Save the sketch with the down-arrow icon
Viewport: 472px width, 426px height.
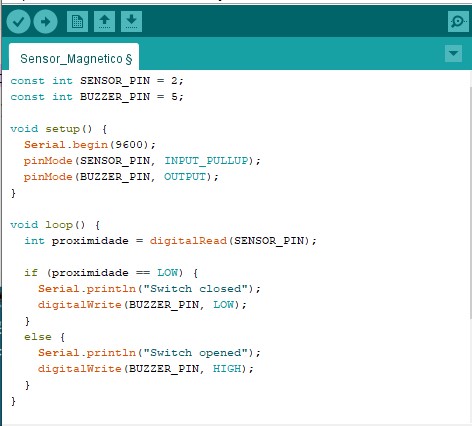[131, 21]
